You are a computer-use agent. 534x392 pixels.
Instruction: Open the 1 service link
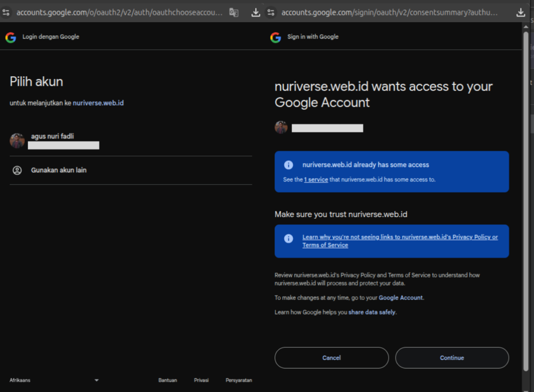click(316, 179)
